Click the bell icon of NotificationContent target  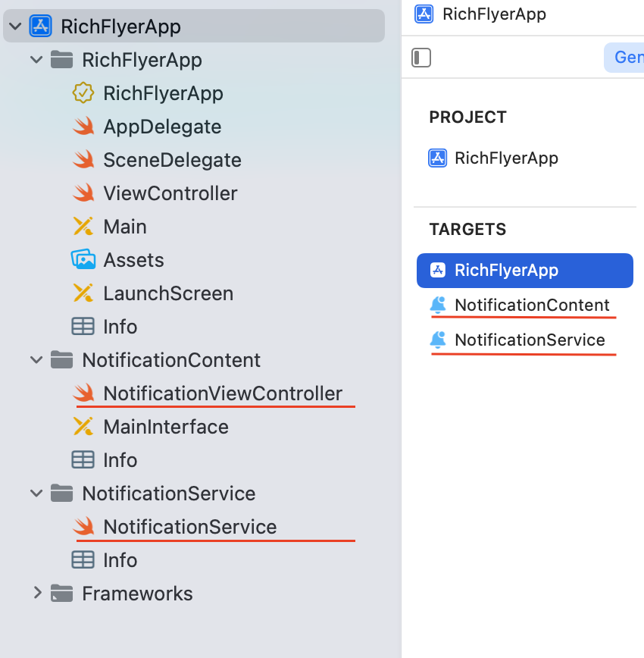pyautogui.click(x=438, y=305)
